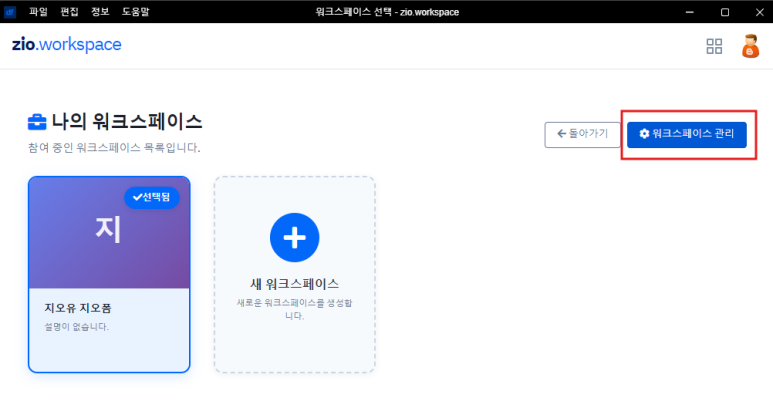The width and height of the screenshot is (773, 408).
Task: Click the briefcase icon beside 나의 워크스페이스
Action: 37,123
